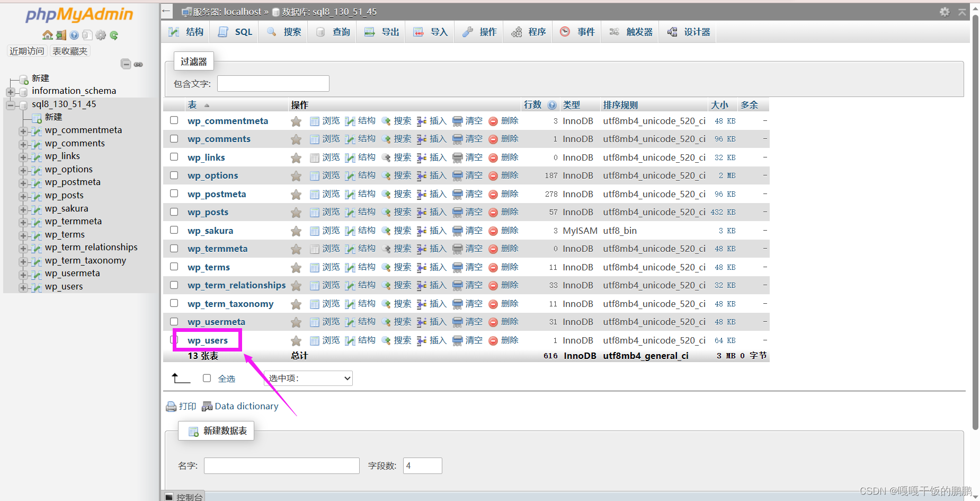Check the wp_posts checkbox
The height and width of the screenshot is (501, 980).
(x=174, y=212)
